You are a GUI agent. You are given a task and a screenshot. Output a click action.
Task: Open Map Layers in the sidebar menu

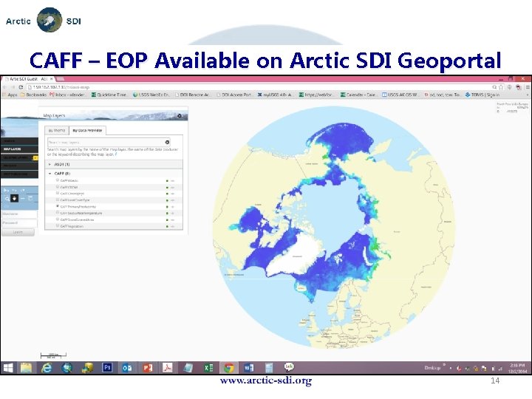click(19, 149)
